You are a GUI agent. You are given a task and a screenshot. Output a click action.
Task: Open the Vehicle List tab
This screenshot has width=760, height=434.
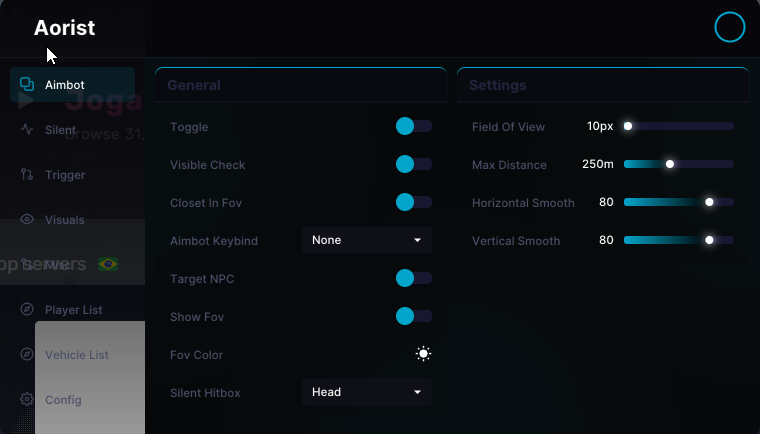point(76,355)
